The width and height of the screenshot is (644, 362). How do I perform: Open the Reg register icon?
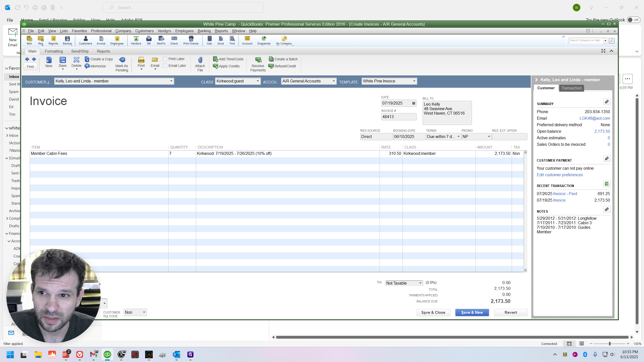41,40
